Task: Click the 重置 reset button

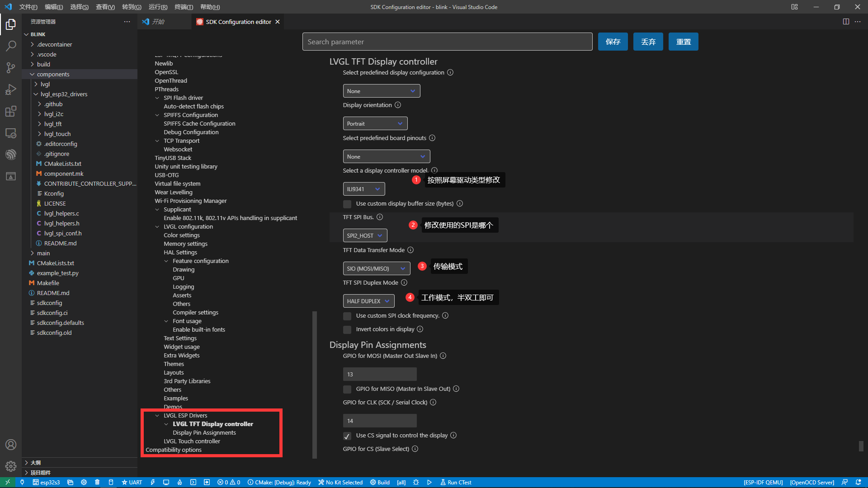Action: [x=684, y=42]
